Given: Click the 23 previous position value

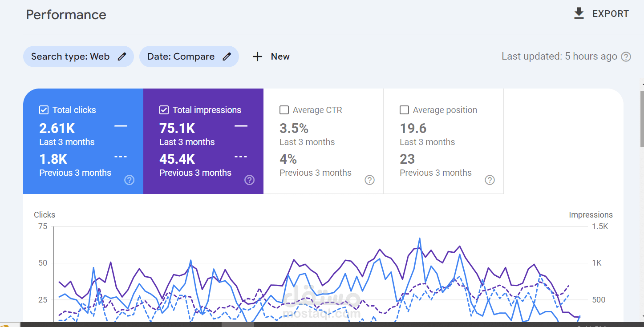Looking at the screenshot, I should tap(407, 159).
